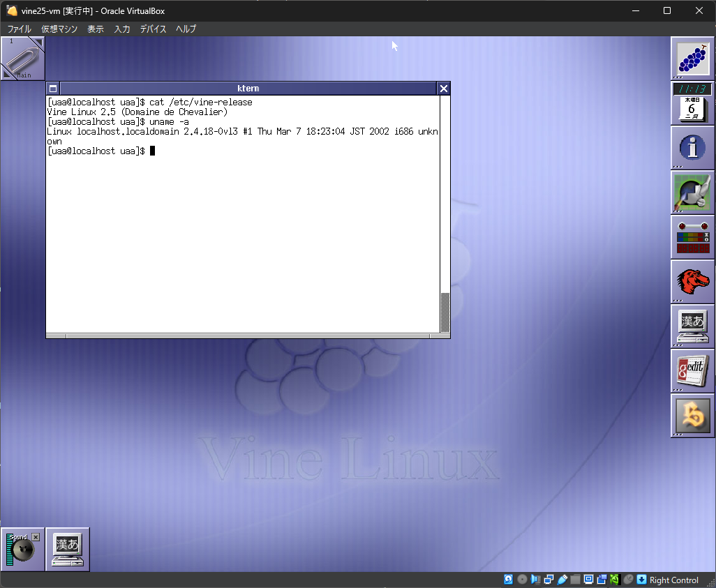The image size is (716, 588).
Task: Open the ファイル menu
Action: 20,29
